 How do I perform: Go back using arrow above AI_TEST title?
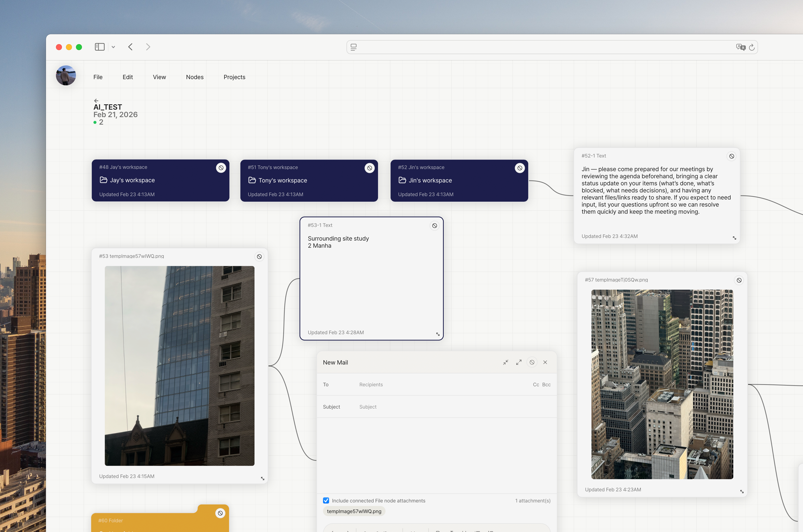96,101
